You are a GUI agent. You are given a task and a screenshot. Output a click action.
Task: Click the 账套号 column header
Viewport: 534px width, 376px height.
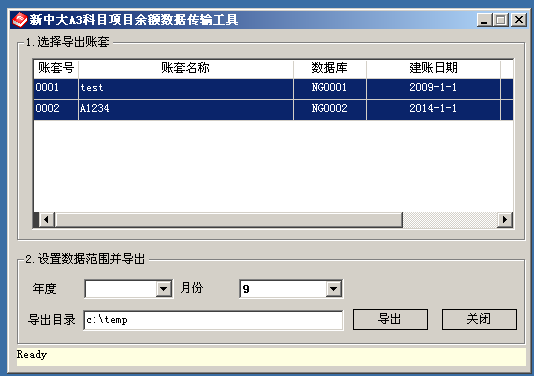pyautogui.click(x=56, y=69)
